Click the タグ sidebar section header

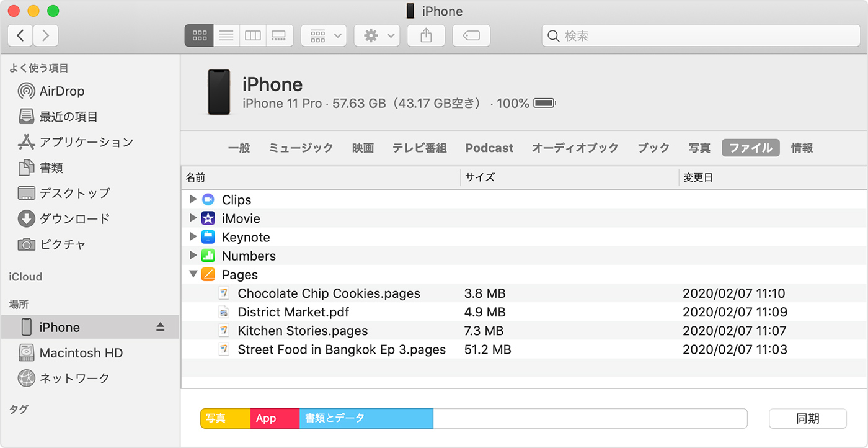(19, 409)
